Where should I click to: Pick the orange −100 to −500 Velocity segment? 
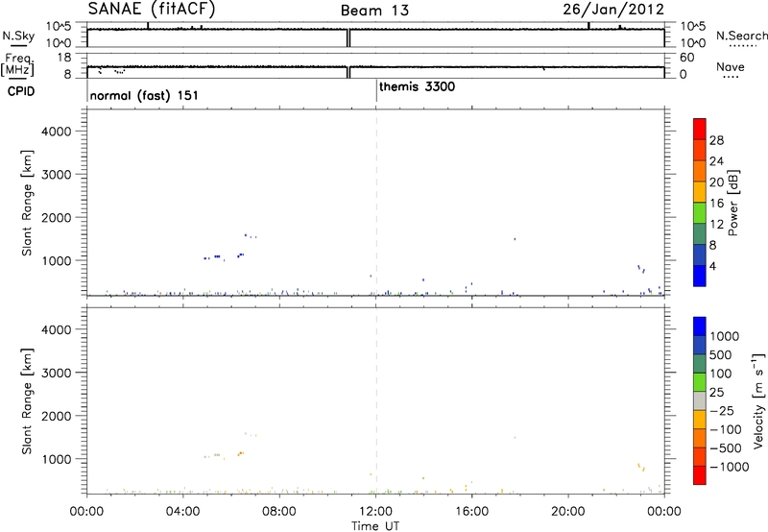click(700, 438)
